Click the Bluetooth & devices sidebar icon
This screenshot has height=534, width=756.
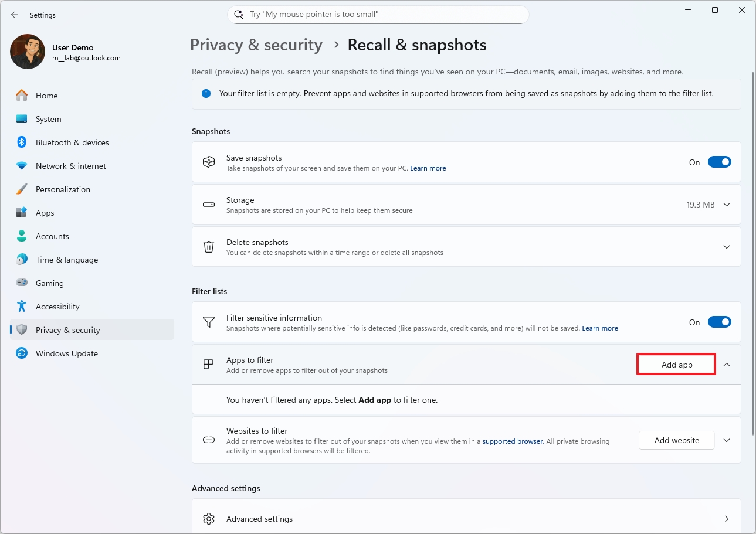pos(22,142)
